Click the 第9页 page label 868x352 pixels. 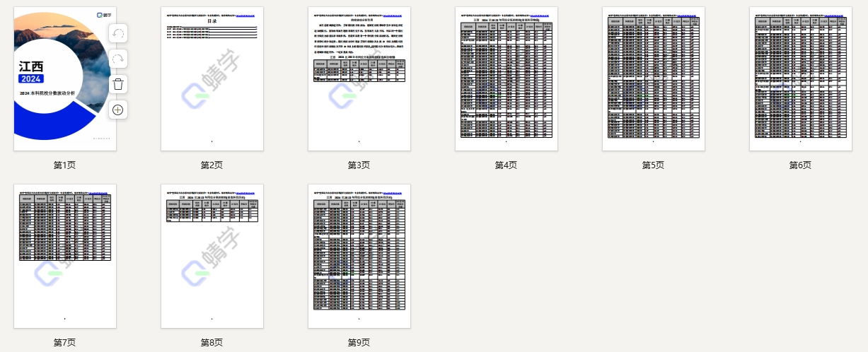pyautogui.click(x=359, y=342)
